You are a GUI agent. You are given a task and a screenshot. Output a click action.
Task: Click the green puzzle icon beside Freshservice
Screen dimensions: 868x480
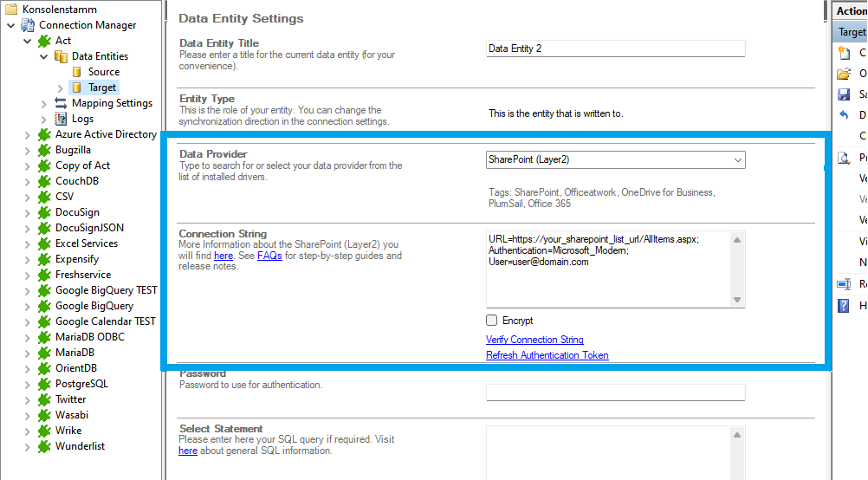44,275
